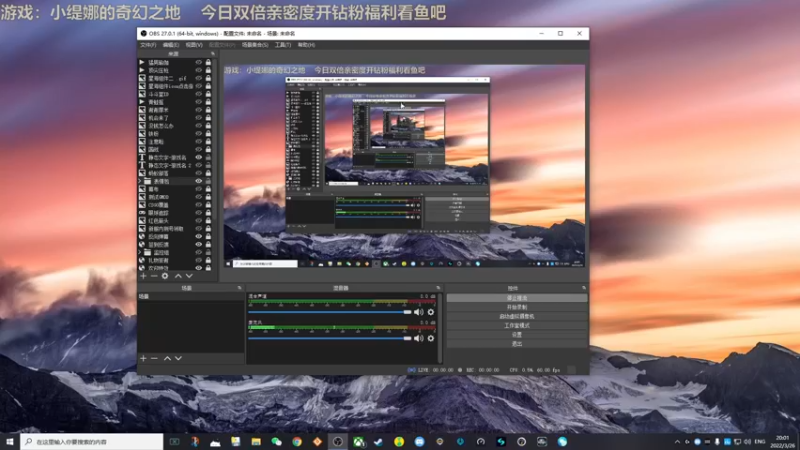Click the ENG language indicator in tray
This screenshot has height=450, width=800.
pyautogui.click(x=760, y=442)
